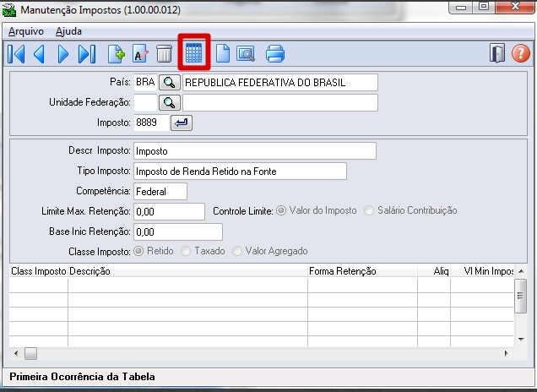Select Taxado tax class

[x=186, y=251]
